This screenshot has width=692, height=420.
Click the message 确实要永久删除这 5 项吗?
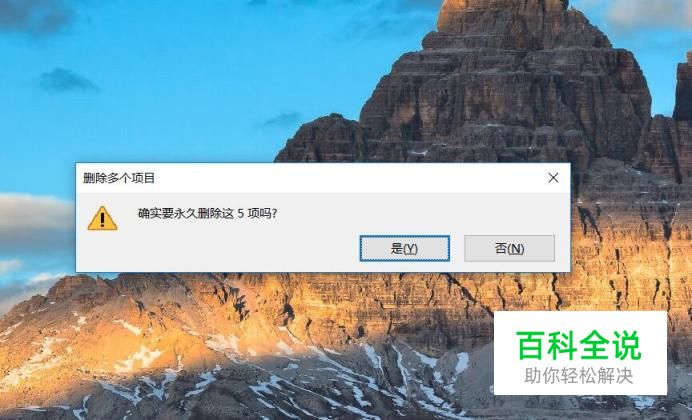tap(207, 214)
